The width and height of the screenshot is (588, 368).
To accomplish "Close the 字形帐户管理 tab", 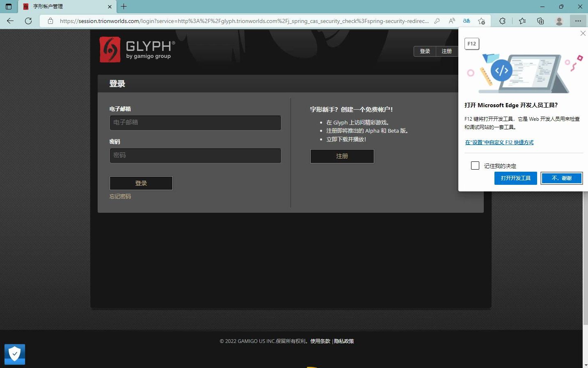I will tap(110, 7).
